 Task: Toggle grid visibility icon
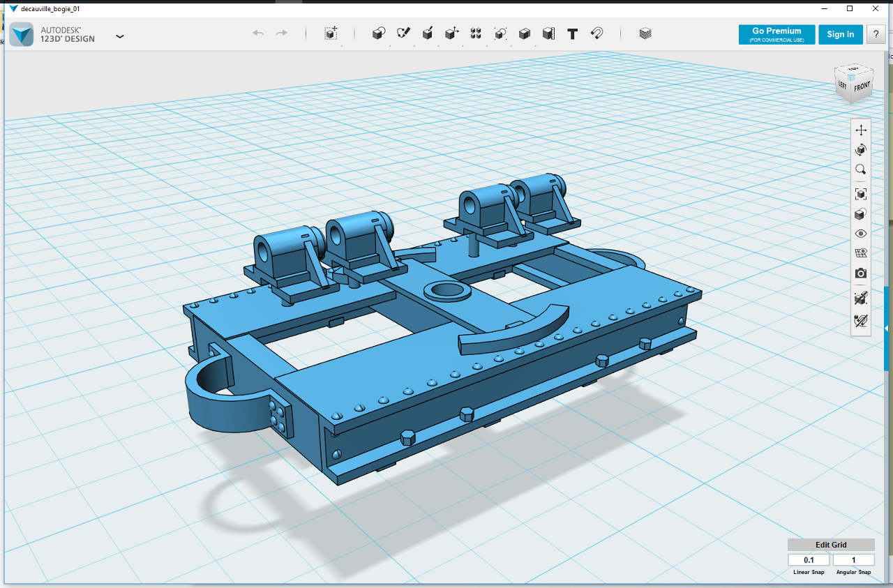[x=861, y=253]
